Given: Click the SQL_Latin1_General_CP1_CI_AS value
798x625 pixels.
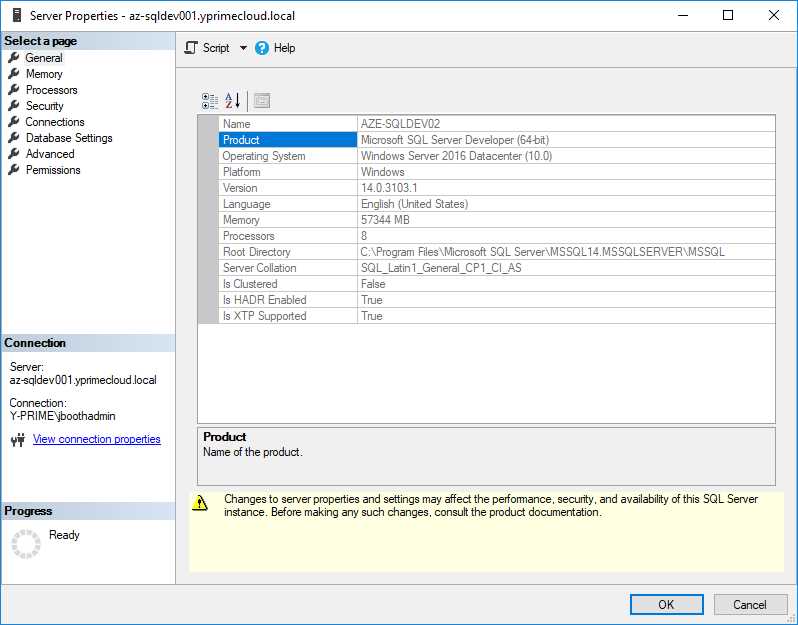Looking at the screenshot, I should click(441, 268).
